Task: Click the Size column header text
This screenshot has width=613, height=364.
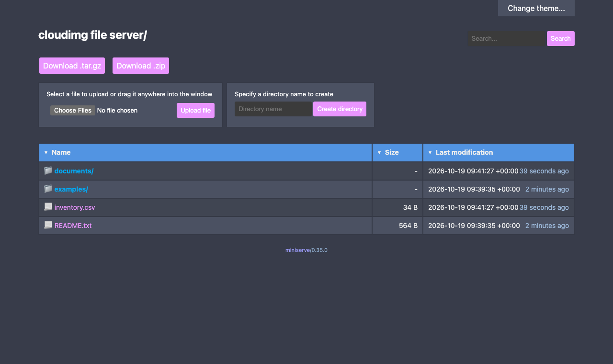Action: pos(392,152)
